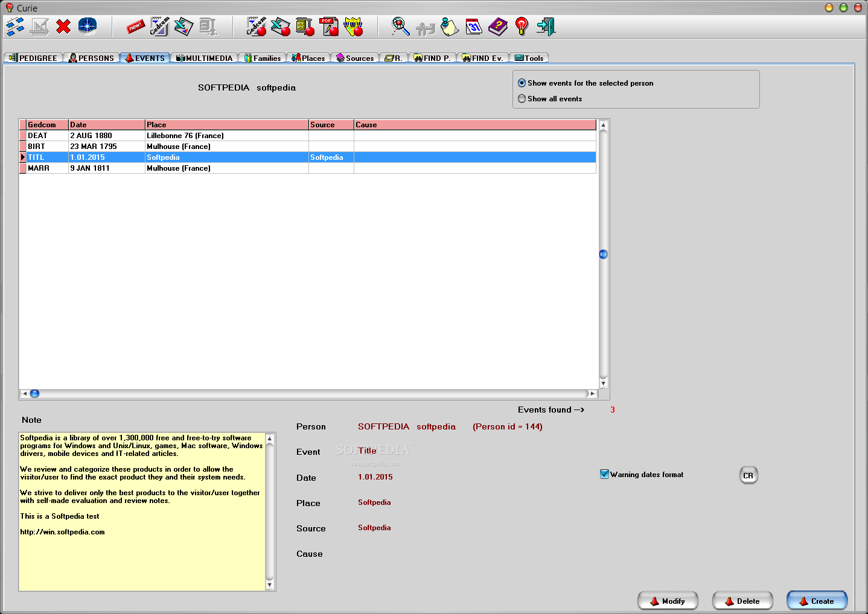Viewport: 868px width, 614px height.
Task: Select the MARR event row
Action: click(308, 168)
